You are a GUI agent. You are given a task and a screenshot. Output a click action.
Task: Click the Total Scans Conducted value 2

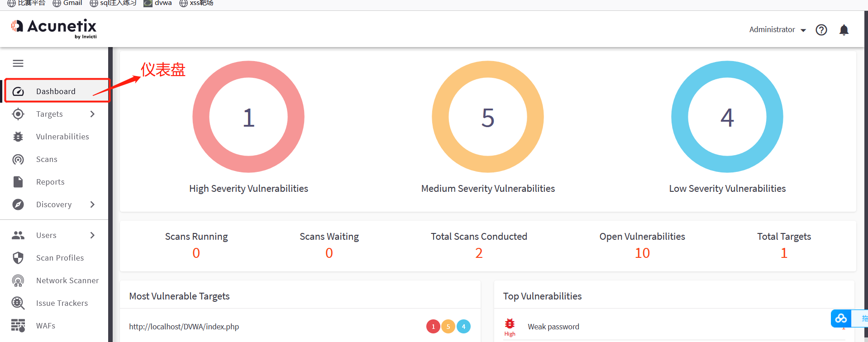click(479, 253)
